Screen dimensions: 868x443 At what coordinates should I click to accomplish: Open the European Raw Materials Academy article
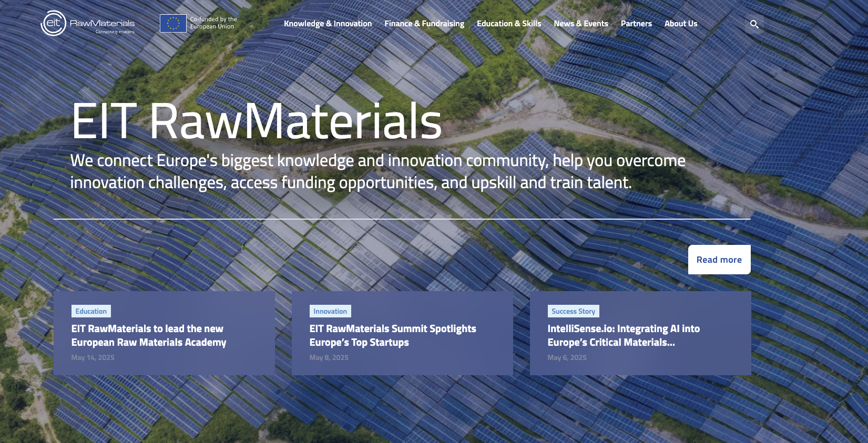click(149, 335)
